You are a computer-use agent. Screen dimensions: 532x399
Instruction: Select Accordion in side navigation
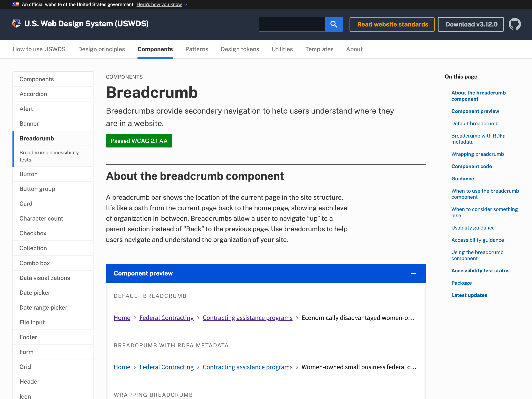pos(53,94)
